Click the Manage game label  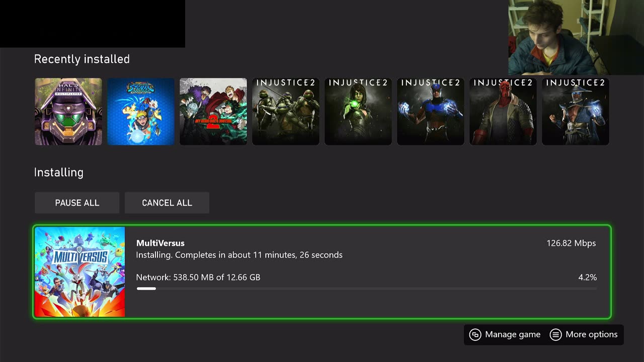click(513, 335)
